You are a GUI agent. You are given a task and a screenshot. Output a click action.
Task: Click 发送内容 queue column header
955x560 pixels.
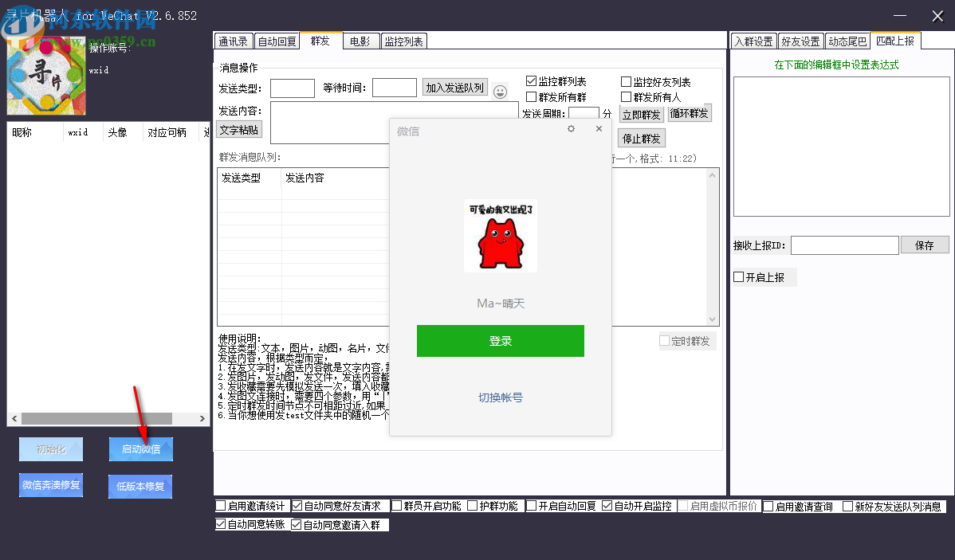(335, 178)
